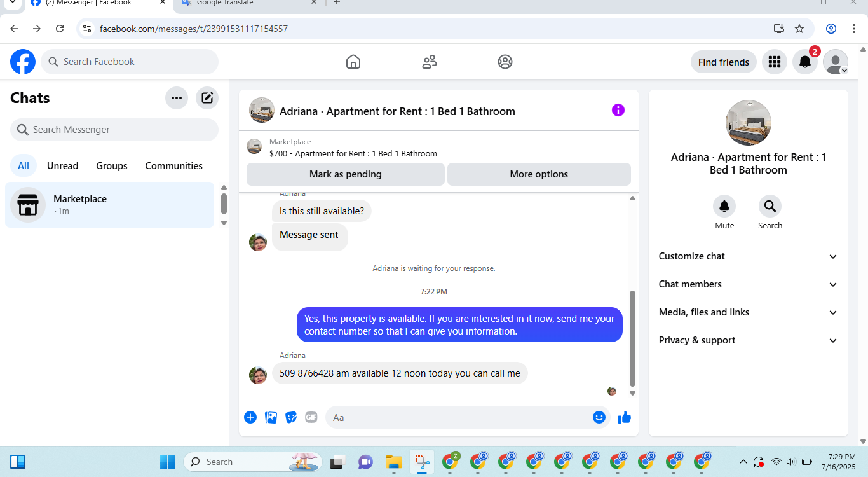Screen dimensions: 868x477
Task: Open the account profile avatar menu
Action: [836, 62]
